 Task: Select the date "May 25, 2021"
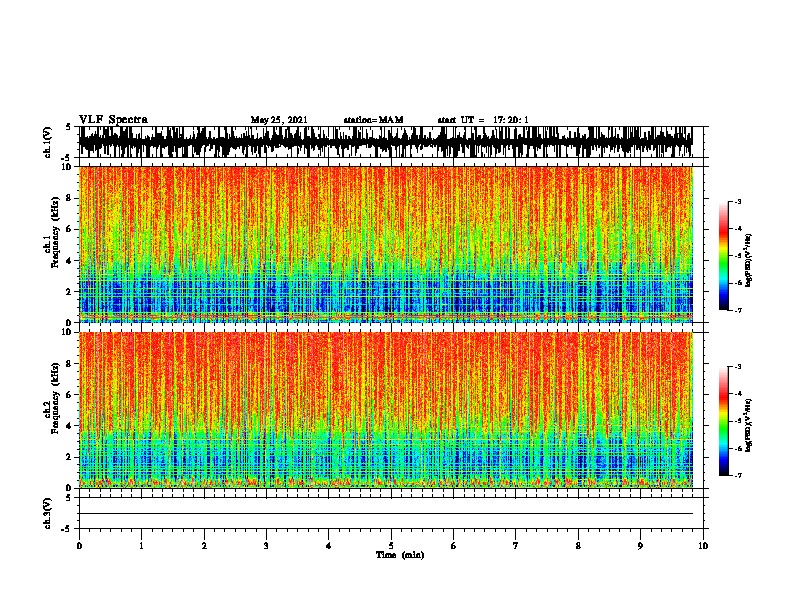pos(279,120)
